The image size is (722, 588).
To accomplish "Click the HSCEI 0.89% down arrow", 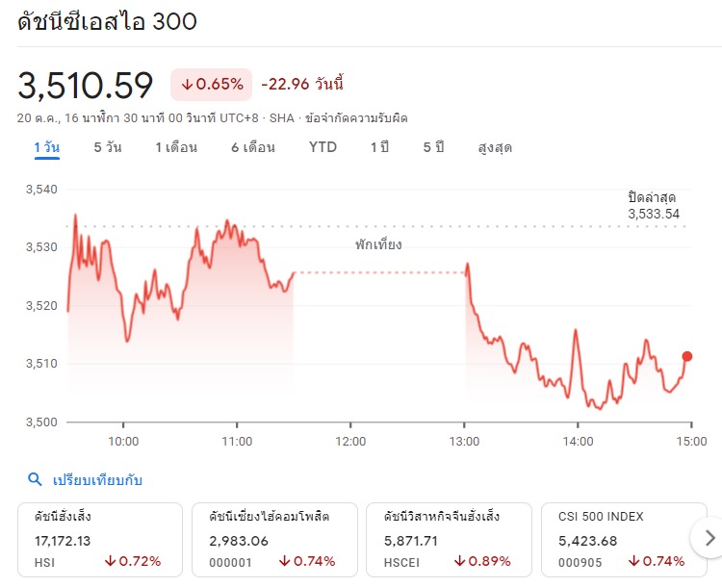I will coord(459,561).
